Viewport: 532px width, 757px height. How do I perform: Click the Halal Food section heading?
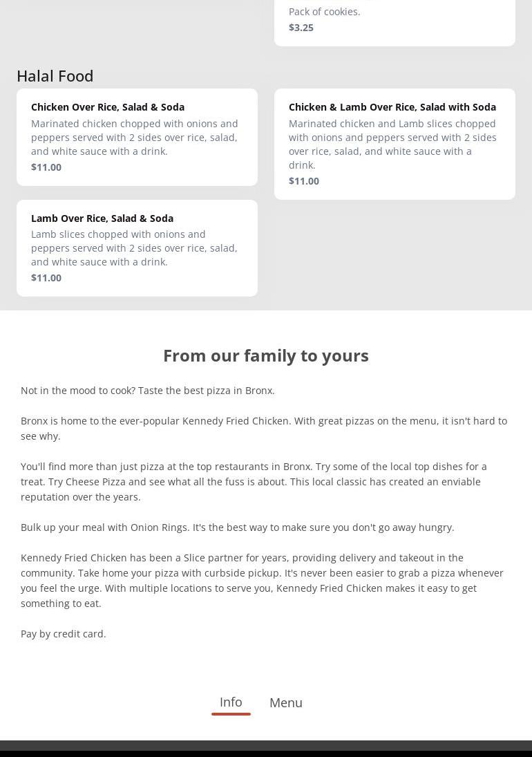click(x=55, y=76)
